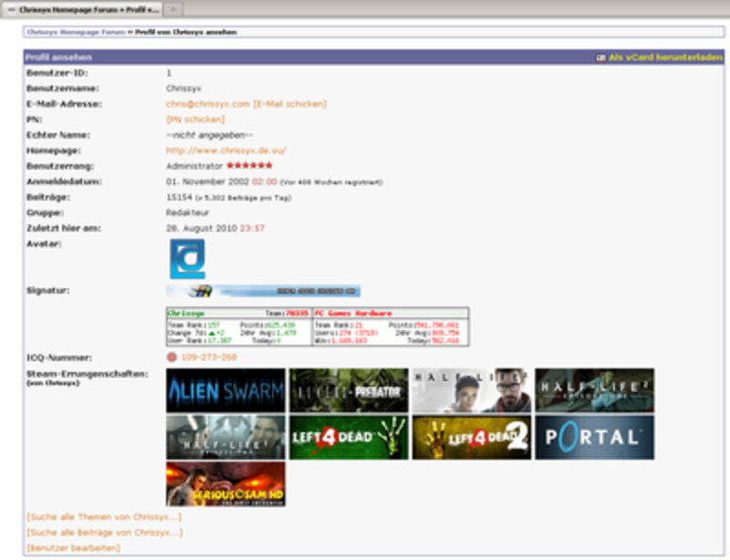
Task: Click the group value Redakteur
Action: pos(188,213)
